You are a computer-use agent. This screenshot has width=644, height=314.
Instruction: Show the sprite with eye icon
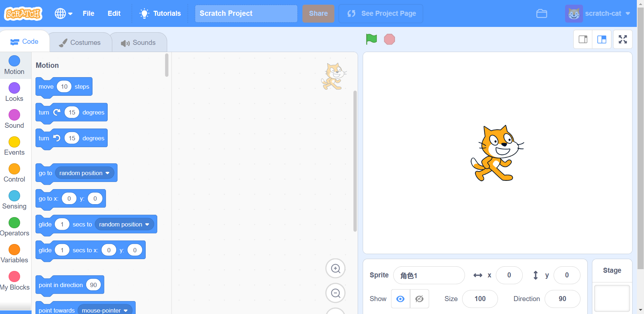(400, 299)
